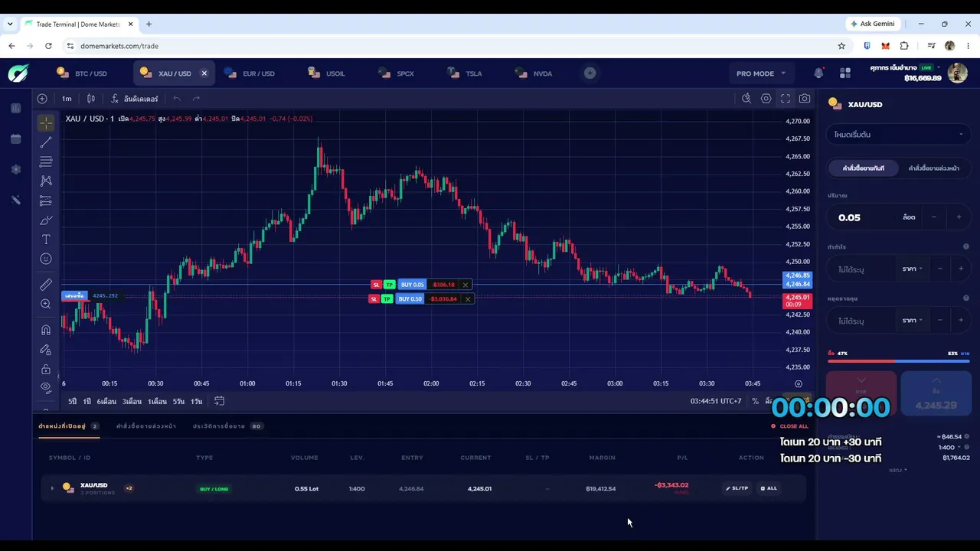Click the redo arrow in chart toolbar

[x=196, y=99]
